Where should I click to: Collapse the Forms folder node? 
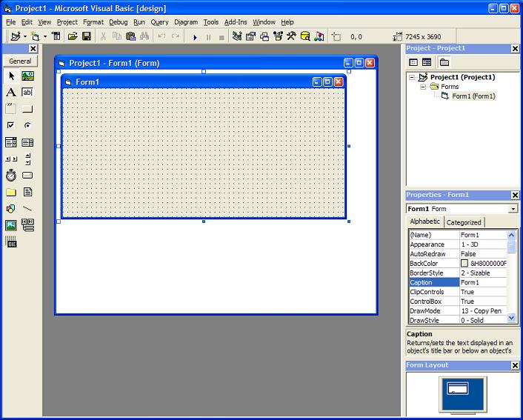tap(423, 87)
